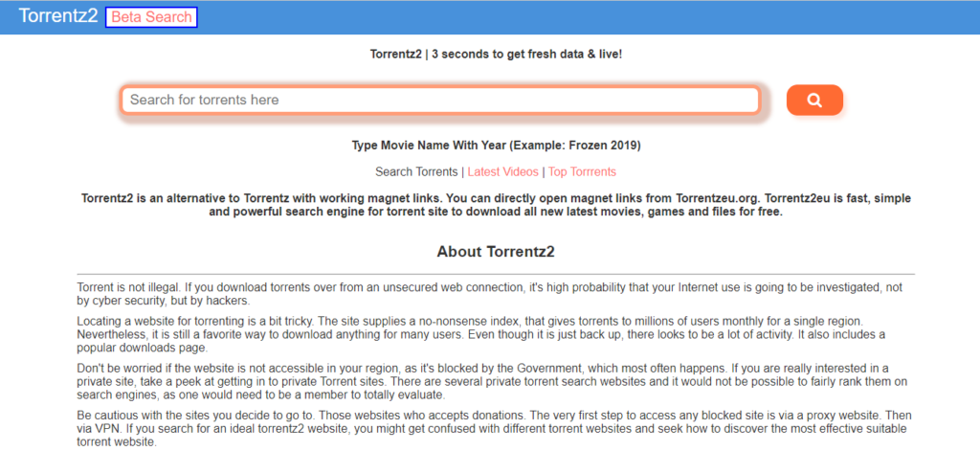Image resolution: width=980 pixels, height=451 pixels.
Task: Focus the 'Search for torrents here' field
Action: 440,101
